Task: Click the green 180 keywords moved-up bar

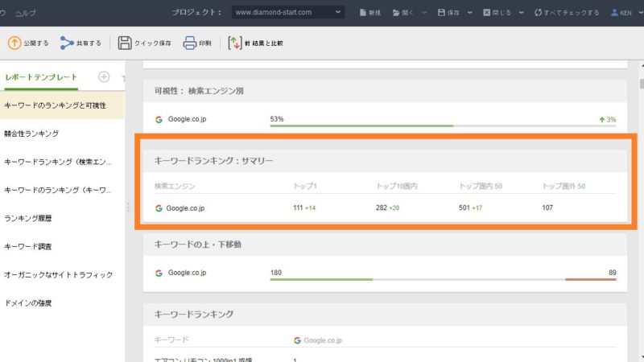Action: [x=321, y=279]
